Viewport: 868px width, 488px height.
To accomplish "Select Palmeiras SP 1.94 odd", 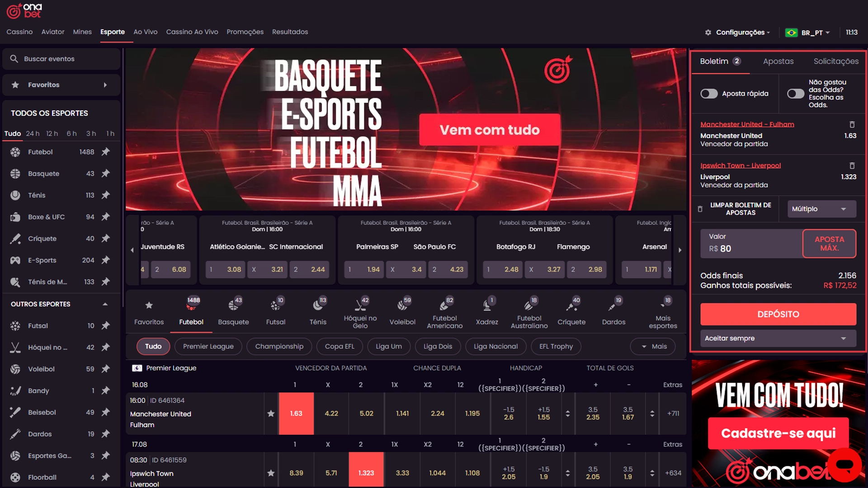I will click(364, 269).
